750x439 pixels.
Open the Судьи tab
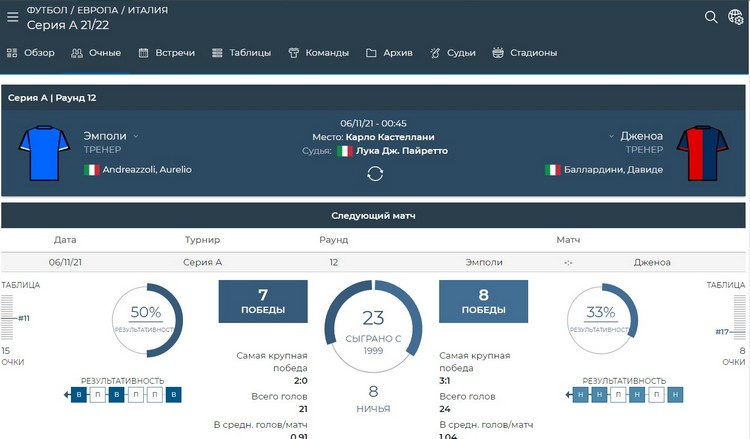click(453, 53)
